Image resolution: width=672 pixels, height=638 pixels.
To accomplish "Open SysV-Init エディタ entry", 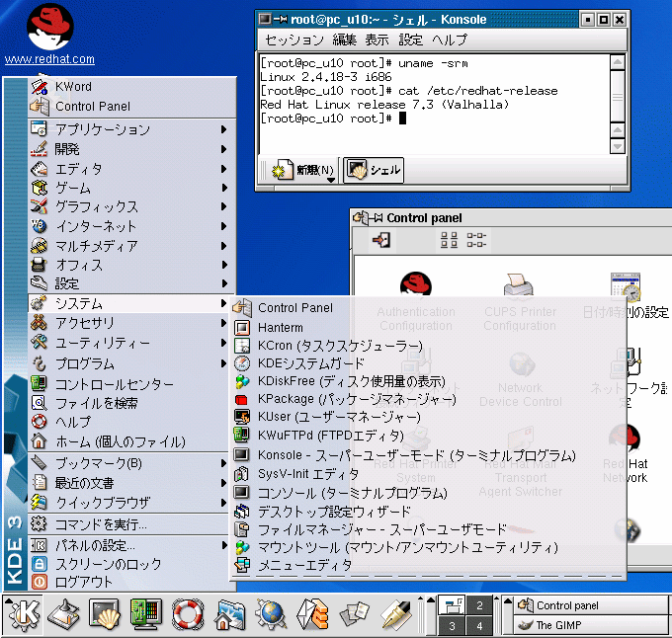I will pos(429,474).
